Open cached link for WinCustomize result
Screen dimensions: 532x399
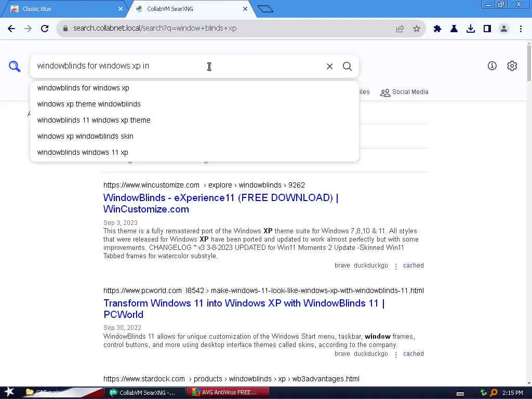[x=413, y=265]
